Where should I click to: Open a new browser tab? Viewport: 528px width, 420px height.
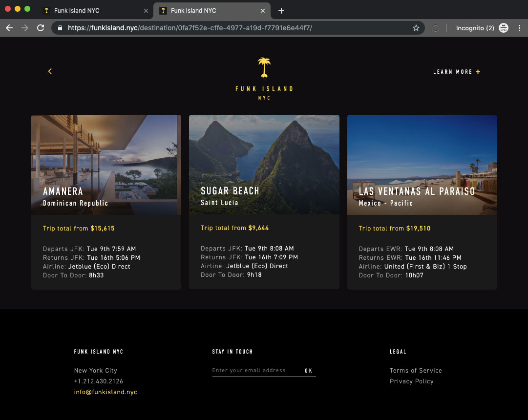pyautogui.click(x=281, y=11)
